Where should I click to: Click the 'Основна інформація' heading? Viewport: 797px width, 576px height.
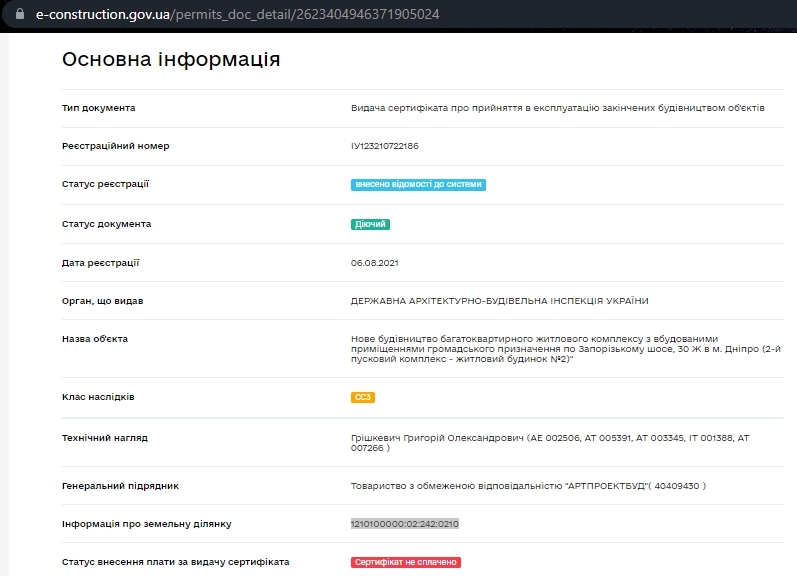coord(171,59)
